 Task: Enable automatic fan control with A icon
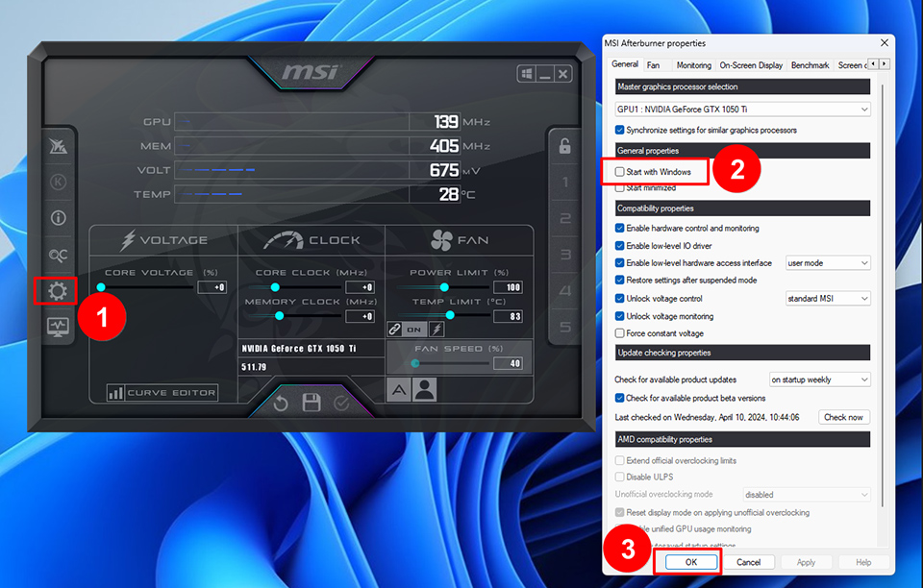tap(400, 389)
